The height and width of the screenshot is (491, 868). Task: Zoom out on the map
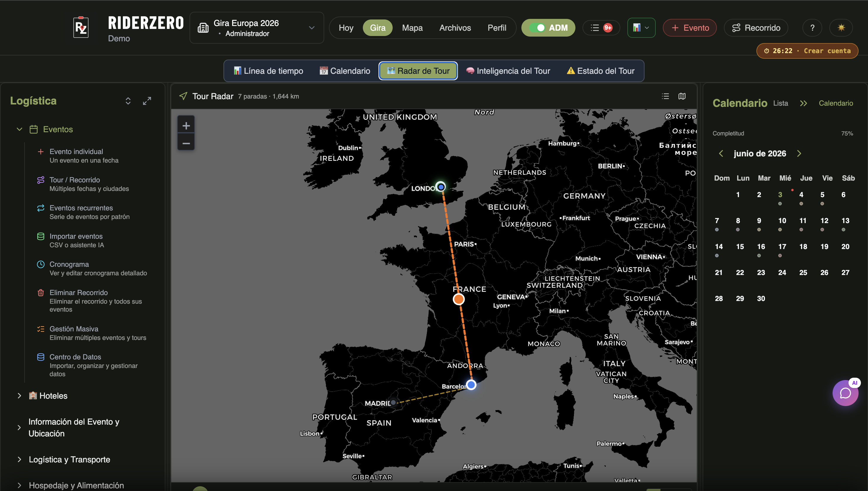point(186,143)
